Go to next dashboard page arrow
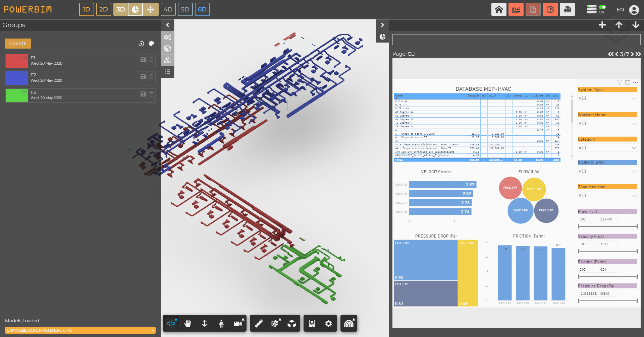This screenshot has width=644, height=337. point(632,54)
